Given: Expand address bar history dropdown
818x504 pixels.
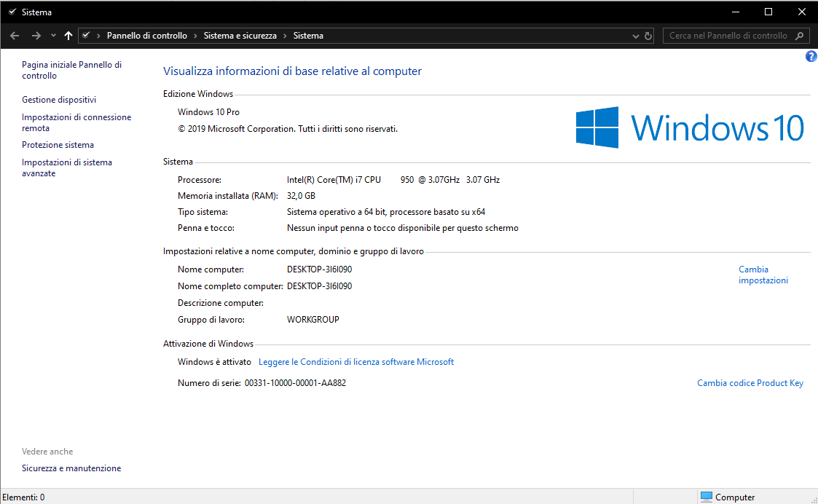Looking at the screenshot, I should (x=635, y=36).
